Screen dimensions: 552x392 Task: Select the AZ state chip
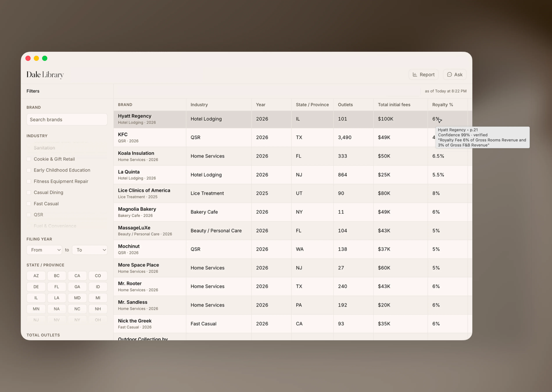pyautogui.click(x=36, y=276)
